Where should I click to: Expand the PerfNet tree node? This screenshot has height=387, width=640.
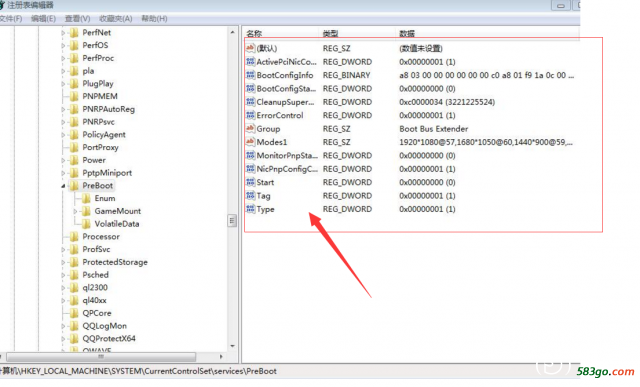(x=63, y=33)
